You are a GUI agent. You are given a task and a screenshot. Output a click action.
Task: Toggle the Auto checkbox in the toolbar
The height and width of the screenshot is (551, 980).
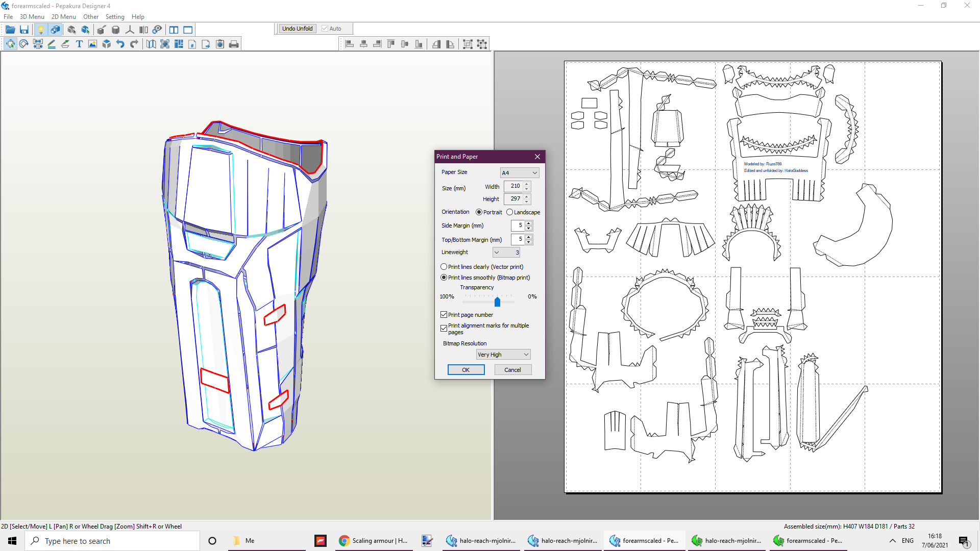[325, 29]
